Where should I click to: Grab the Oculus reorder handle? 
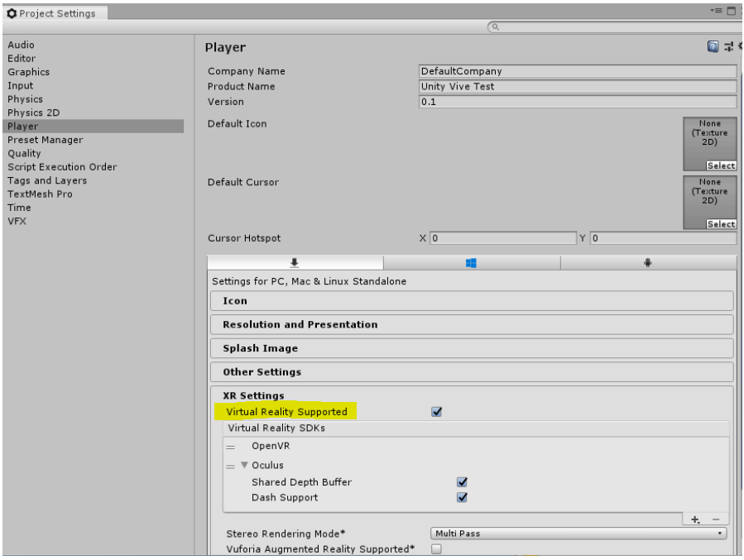click(231, 467)
